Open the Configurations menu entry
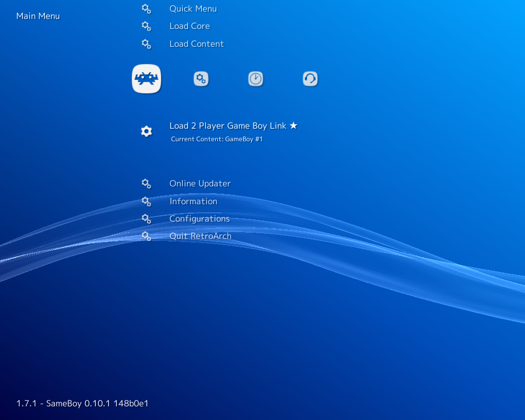 coord(199,219)
